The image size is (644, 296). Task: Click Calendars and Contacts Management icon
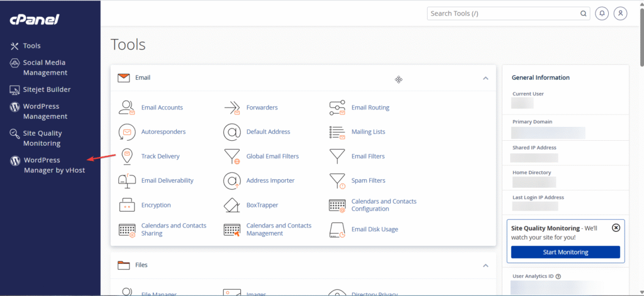point(231,230)
